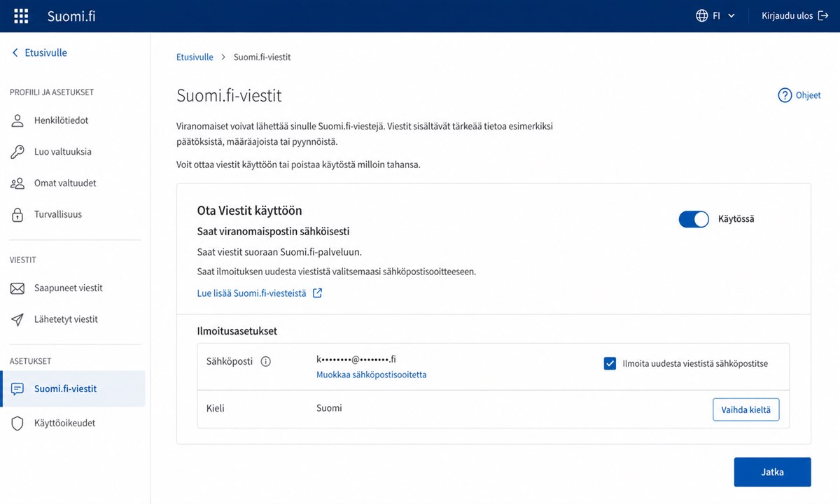The image size is (840, 504).
Task: Click the envelope icon for Saapuneet viestit
Action: [17, 288]
